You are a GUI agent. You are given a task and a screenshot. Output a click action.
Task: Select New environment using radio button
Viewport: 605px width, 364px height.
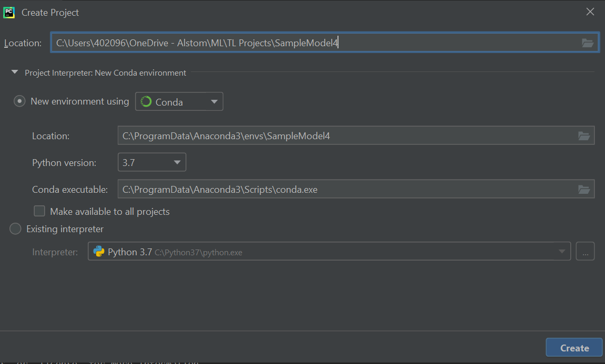(19, 101)
